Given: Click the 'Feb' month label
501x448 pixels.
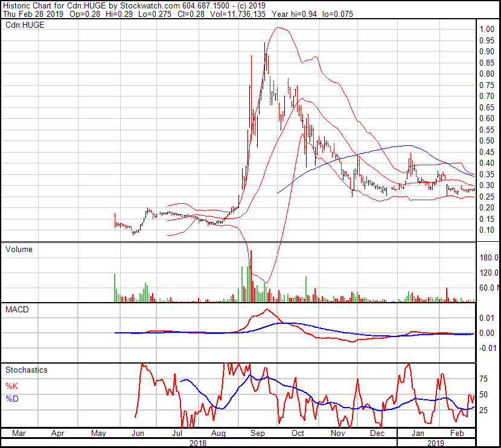Looking at the screenshot, I should coord(457,433).
